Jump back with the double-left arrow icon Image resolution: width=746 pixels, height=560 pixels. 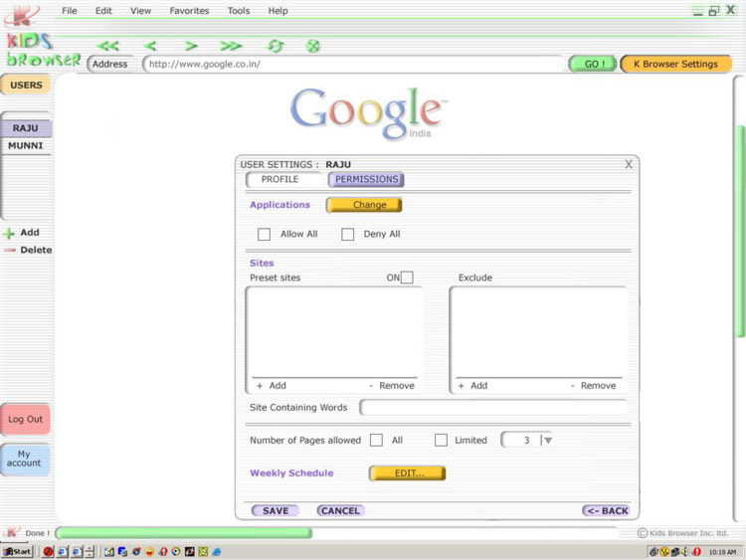[x=107, y=46]
